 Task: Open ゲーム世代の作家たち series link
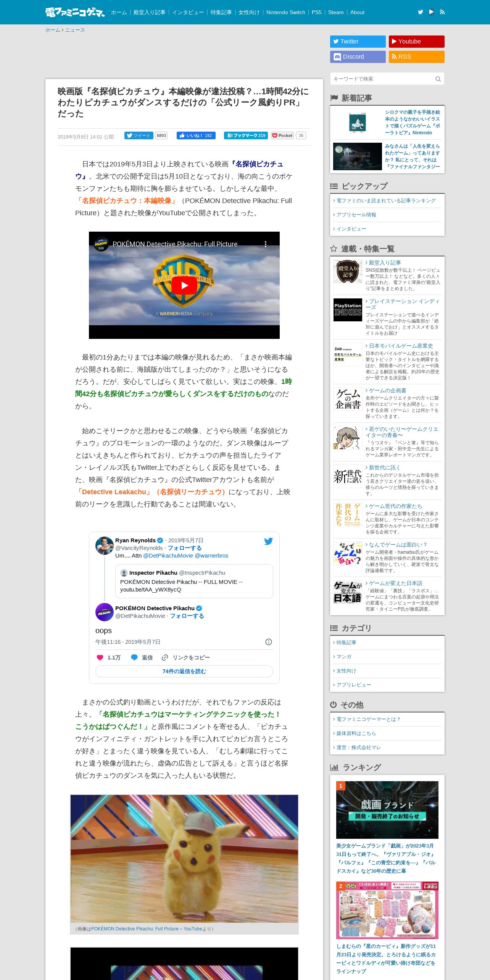click(395, 506)
